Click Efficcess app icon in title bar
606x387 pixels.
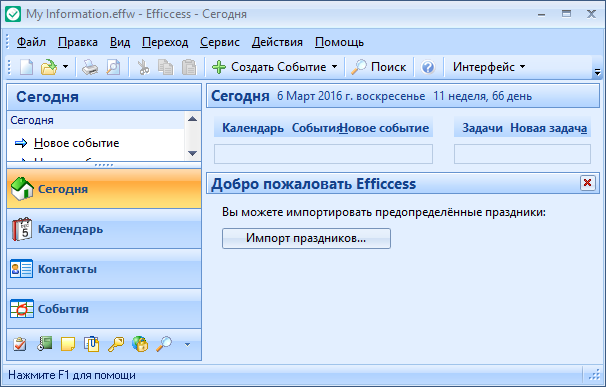click(13, 14)
